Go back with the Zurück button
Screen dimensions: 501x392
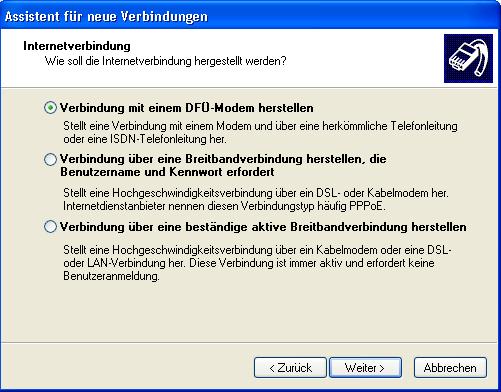click(290, 368)
